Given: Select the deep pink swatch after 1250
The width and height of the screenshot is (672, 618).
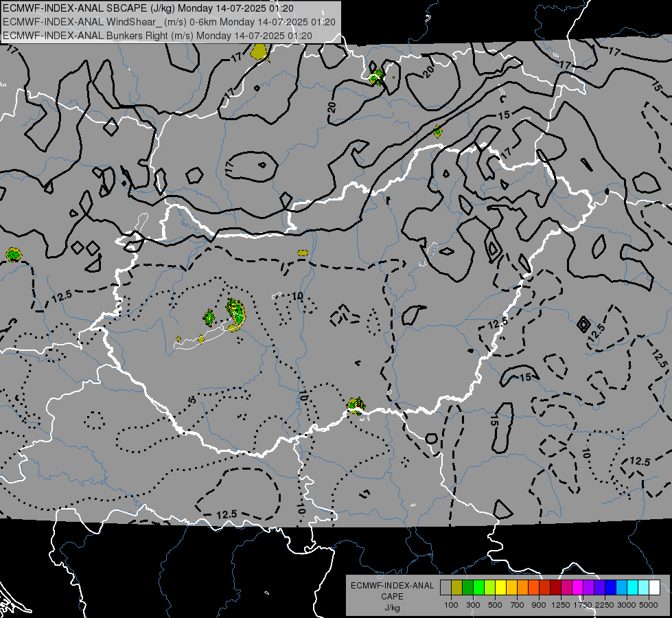Looking at the screenshot, I should 566,588.
